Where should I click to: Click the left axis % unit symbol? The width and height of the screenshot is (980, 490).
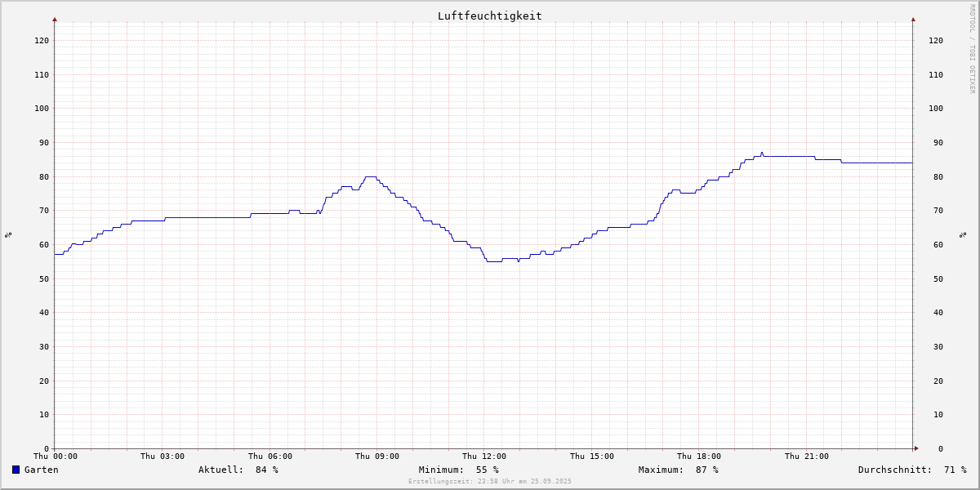pyautogui.click(x=8, y=234)
